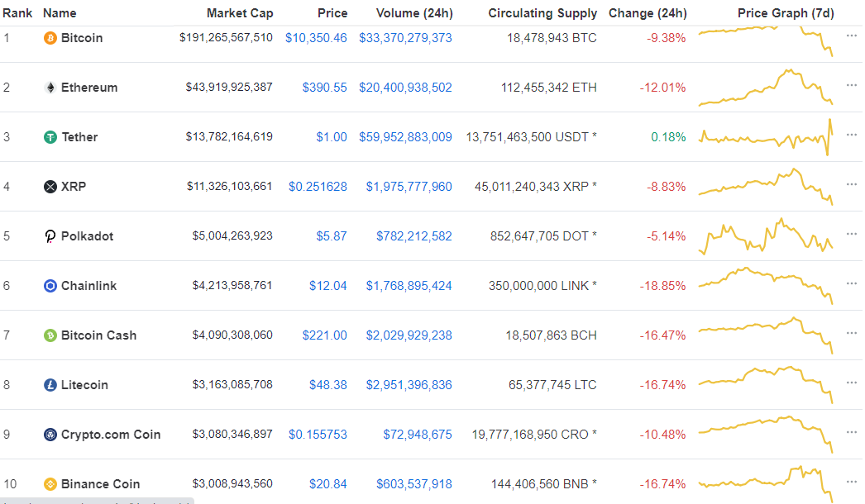The width and height of the screenshot is (865, 504).
Task: Click Ethereum's price $390.55
Action: pyautogui.click(x=325, y=88)
